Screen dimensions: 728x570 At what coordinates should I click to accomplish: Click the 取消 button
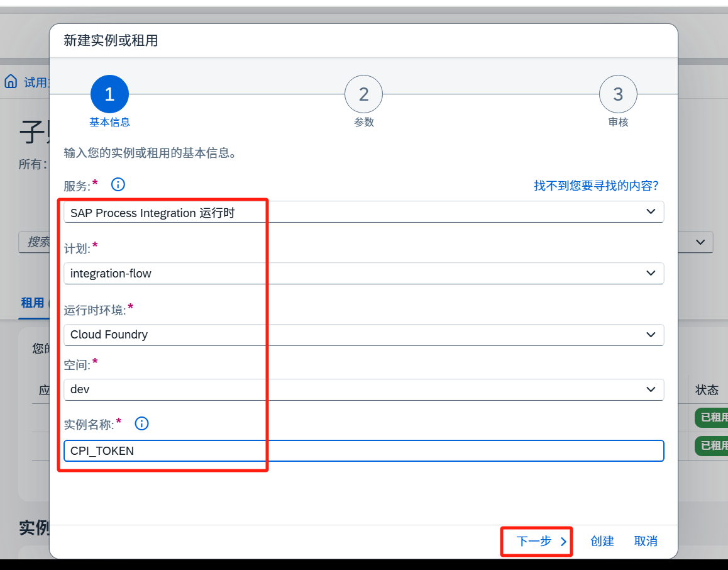tap(646, 541)
